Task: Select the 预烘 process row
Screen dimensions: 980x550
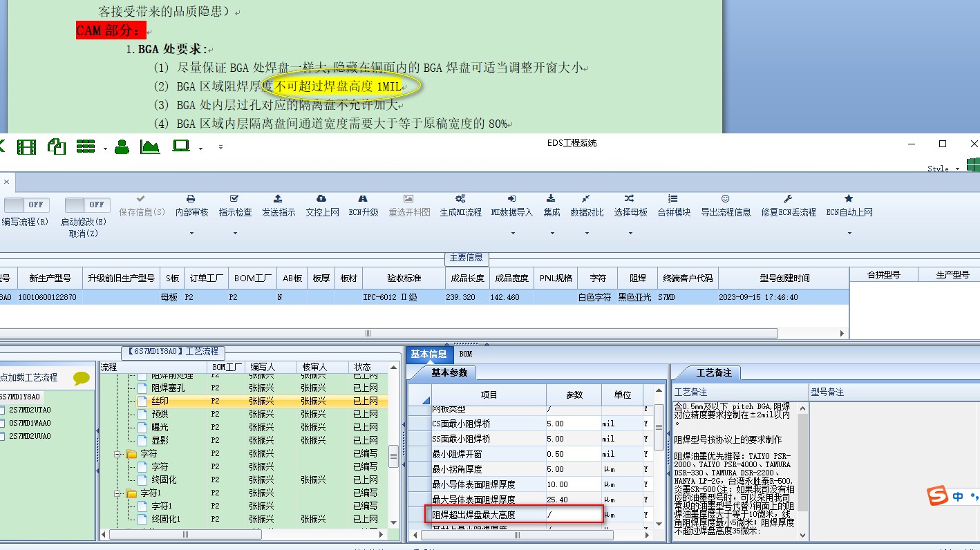Action: pos(244,414)
